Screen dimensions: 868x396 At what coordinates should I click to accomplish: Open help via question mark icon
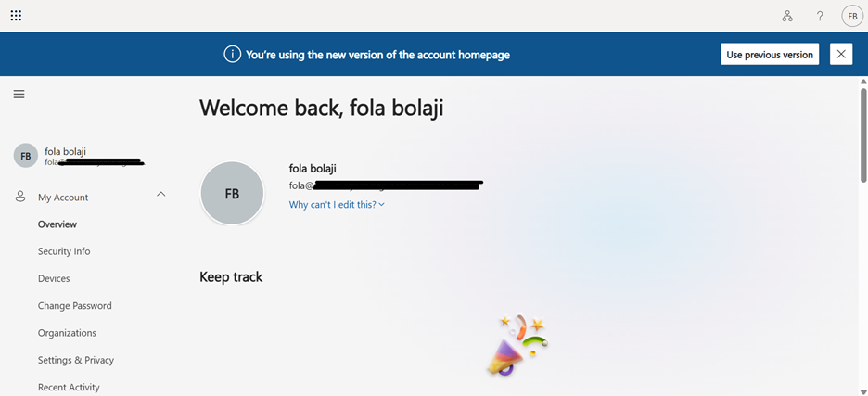point(820,16)
